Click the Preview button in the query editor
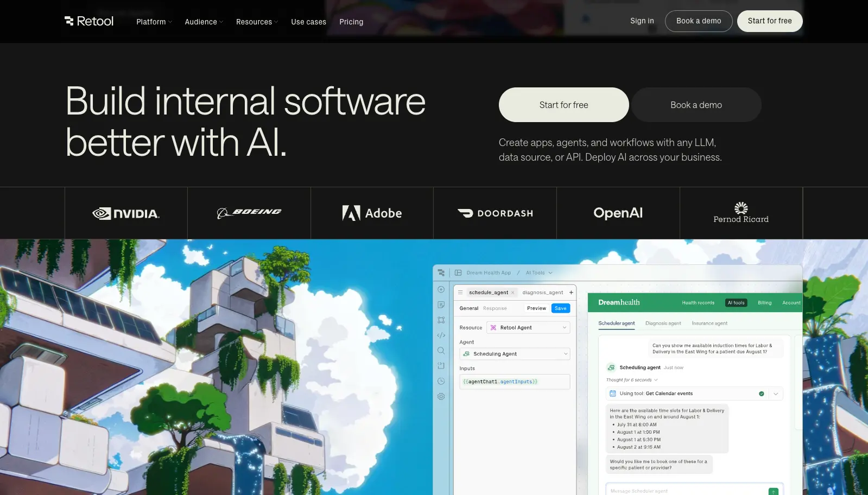 pyautogui.click(x=536, y=308)
